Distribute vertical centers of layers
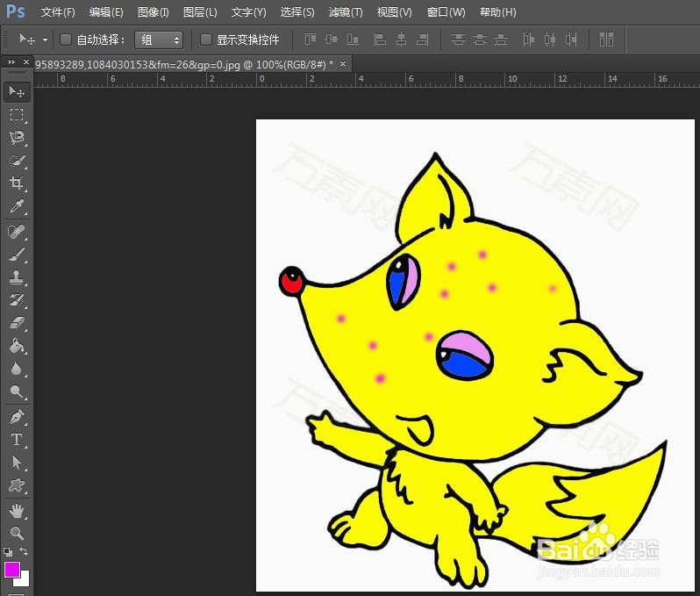The height and width of the screenshot is (596, 700). coord(480,39)
